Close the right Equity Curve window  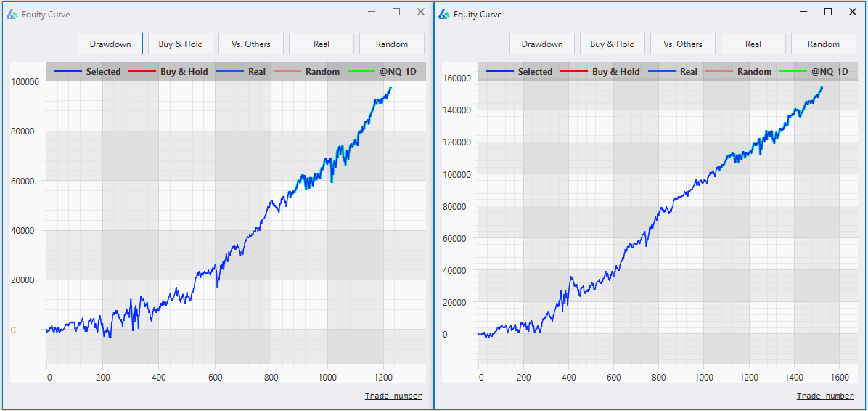pos(853,12)
